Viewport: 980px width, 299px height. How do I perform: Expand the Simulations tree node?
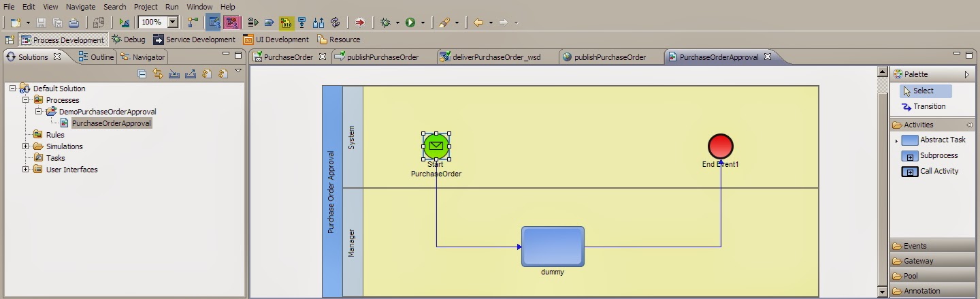[26, 146]
